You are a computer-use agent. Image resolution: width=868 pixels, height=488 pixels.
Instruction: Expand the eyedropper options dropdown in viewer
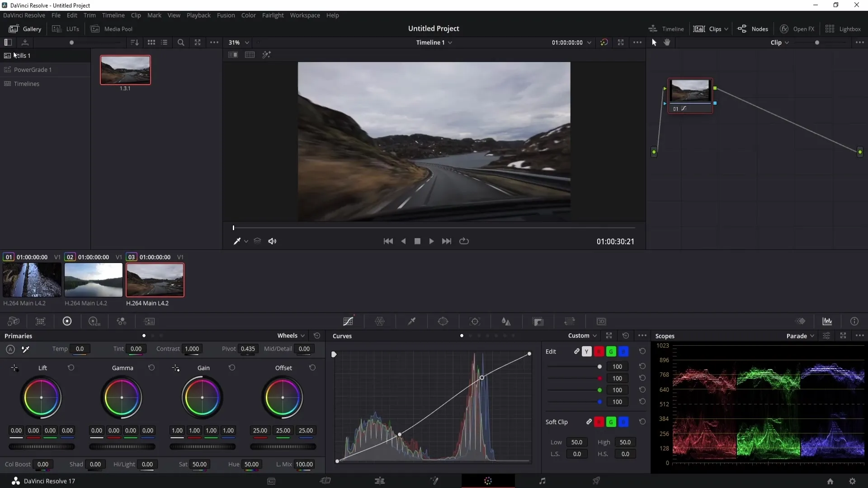tap(246, 241)
